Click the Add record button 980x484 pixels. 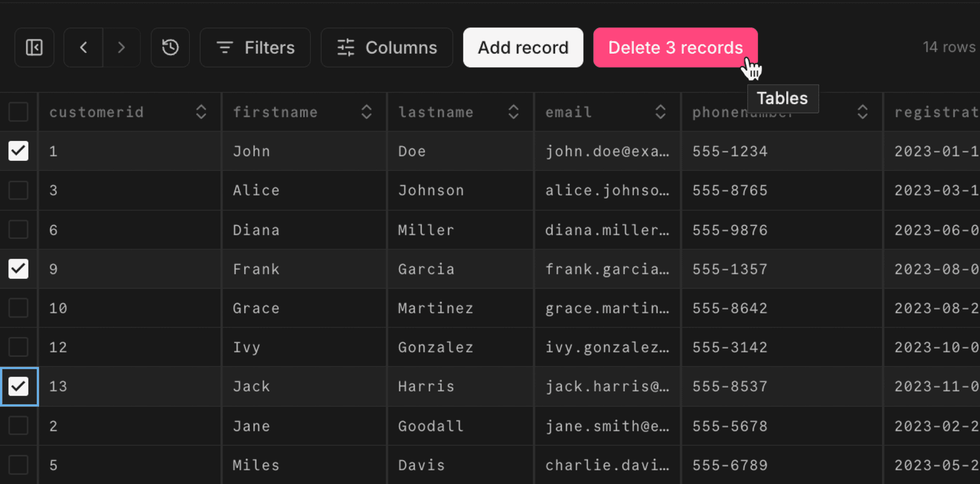click(523, 47)
